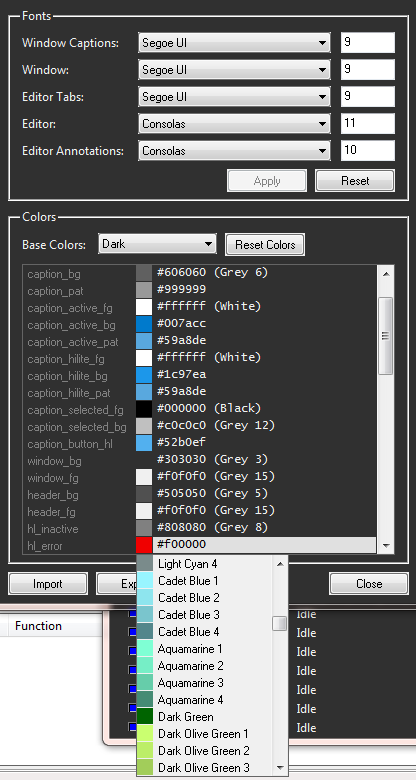Choose Cadet Blue 1 from color list
The image size is (416, 780).
(x=205, y=581)
